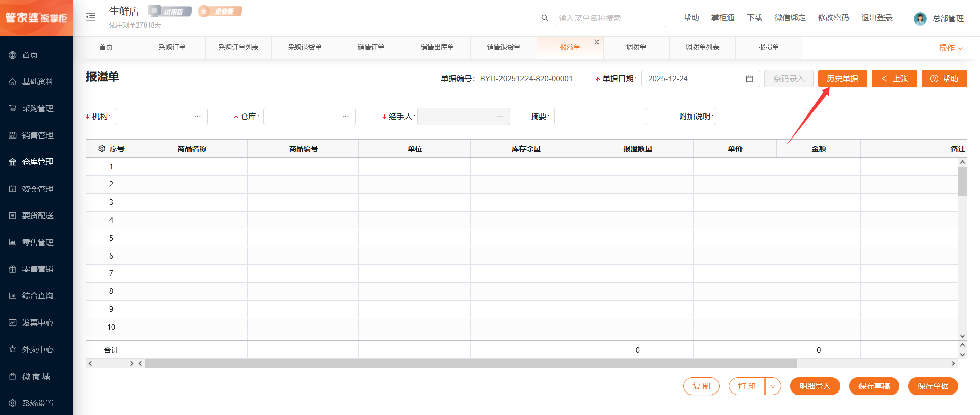Open 仓库管理 in the sidebar
This screenshot has width=980, height=415.
[x=37, y=162]
